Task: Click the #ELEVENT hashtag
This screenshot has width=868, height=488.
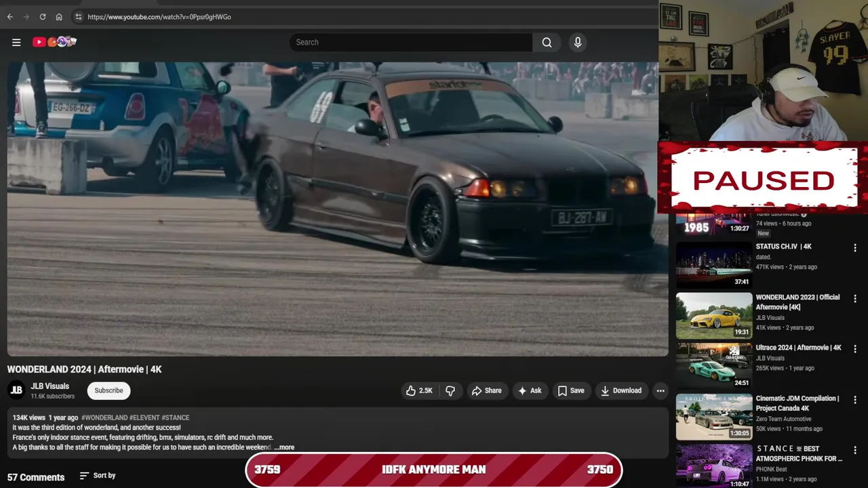Action: [x=144, y=418]
